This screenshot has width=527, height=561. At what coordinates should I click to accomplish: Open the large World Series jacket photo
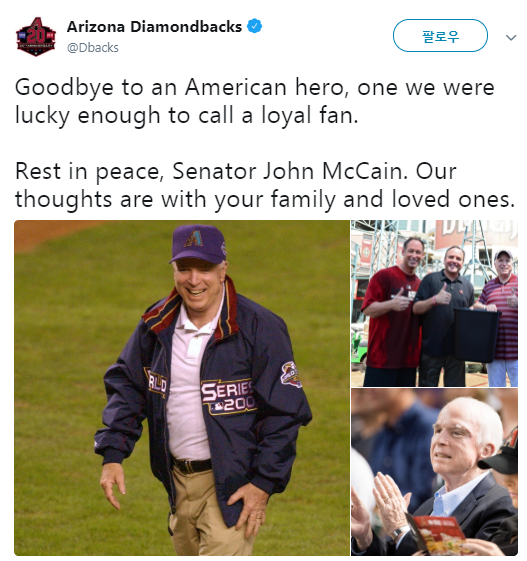pos(182,387)
